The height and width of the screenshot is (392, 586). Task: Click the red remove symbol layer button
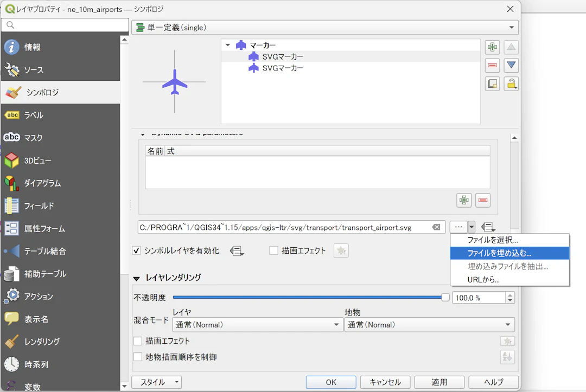tap(492, 66)
